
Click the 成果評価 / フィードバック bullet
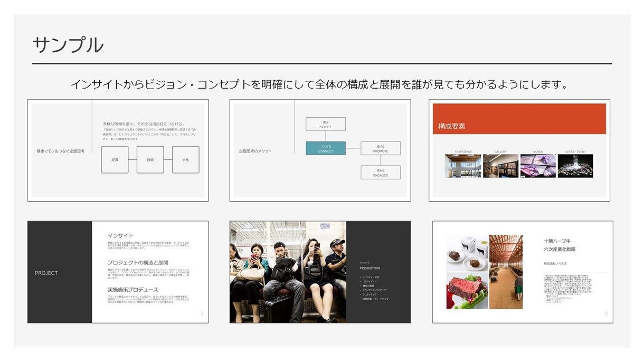coord(374,299)
